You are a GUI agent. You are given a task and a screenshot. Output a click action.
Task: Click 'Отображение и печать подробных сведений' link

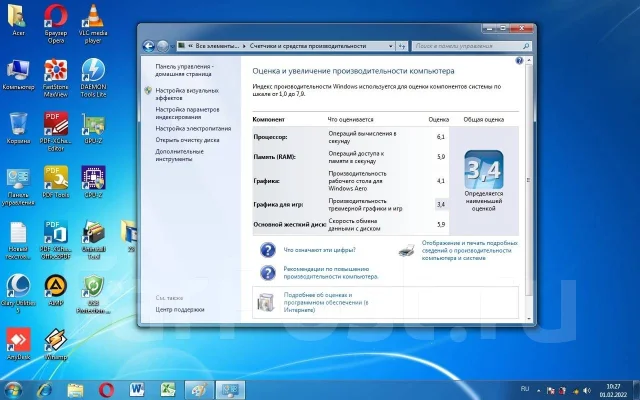coord(469,250)
